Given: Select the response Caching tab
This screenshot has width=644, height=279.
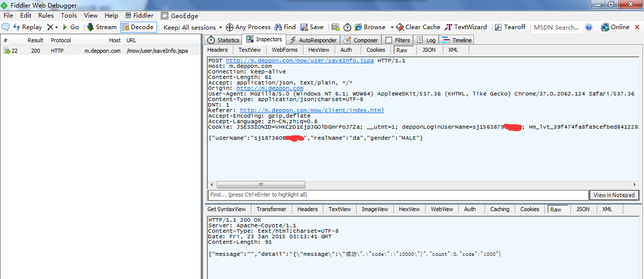Looking at the screenshot, I should (x=500, y=209).
